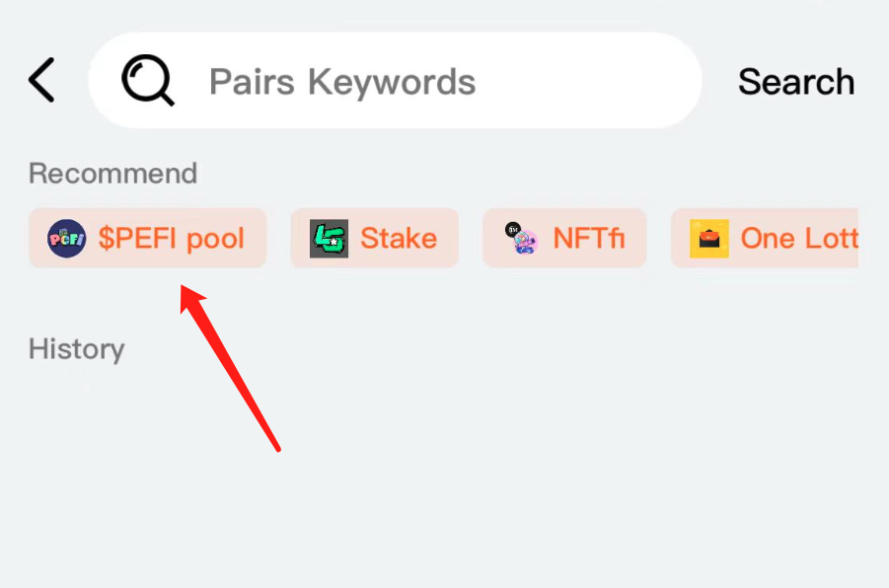Go back using the left chevron arrow

point(41,80)
